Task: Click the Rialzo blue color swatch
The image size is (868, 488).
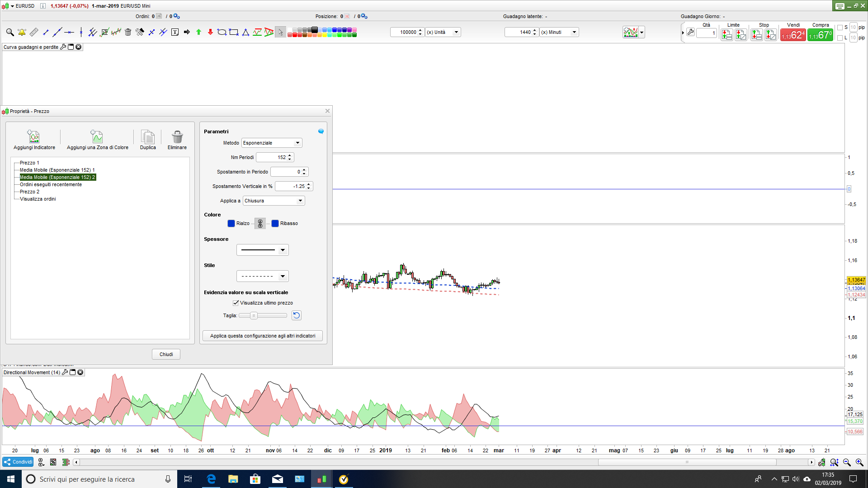Action: tap(231, 223)
